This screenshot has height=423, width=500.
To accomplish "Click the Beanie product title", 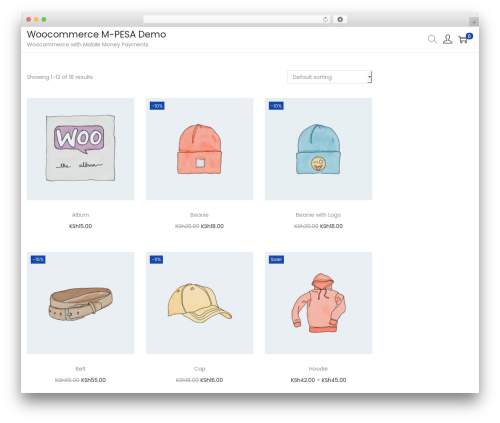I will pyautogui.click(x=199, y=215).
